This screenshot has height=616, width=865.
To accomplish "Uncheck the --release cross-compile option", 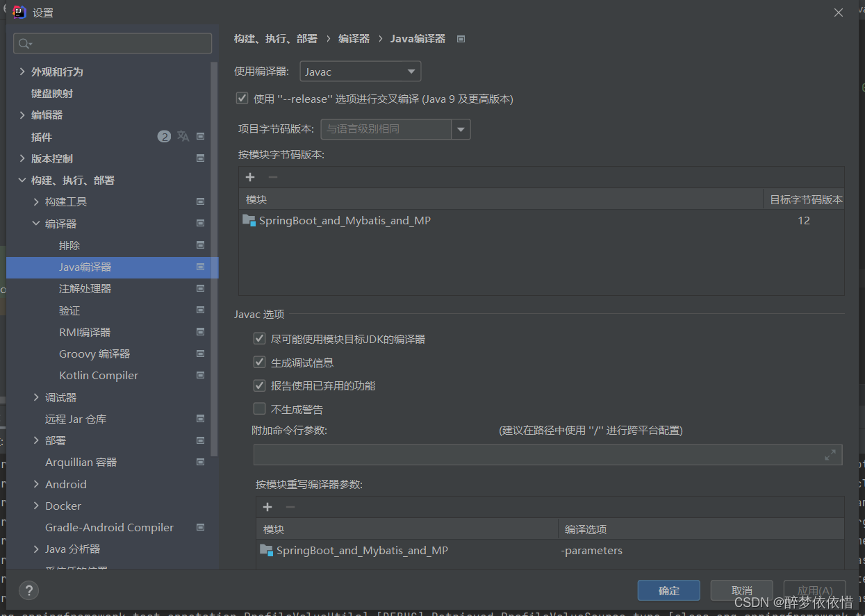I will 242,98.
